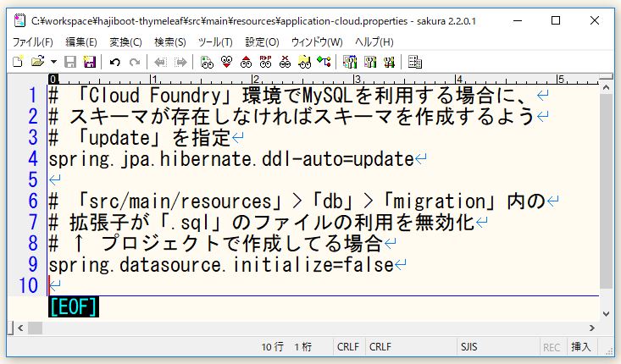The height and width of the screenshot is (364, 621).
Task: Open the Search dialog binoculars icon
Action: tap(207, 62)
